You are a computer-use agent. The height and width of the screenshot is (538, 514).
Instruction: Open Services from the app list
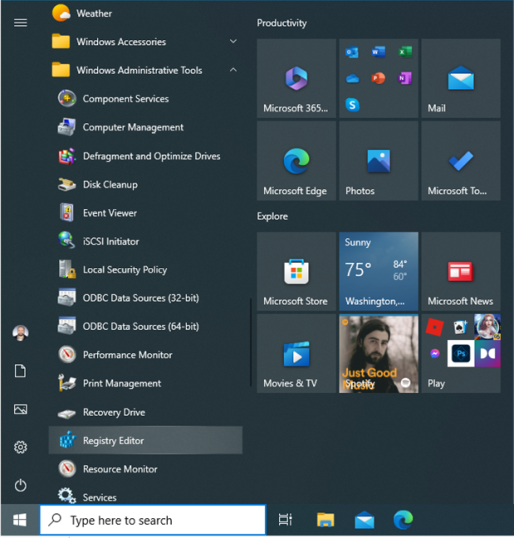pos(145,495)
